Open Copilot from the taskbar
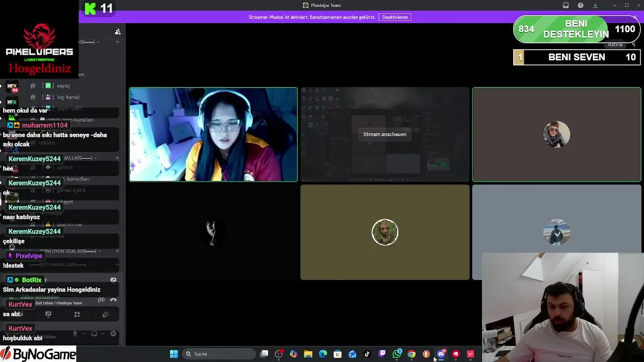 [x=293, y=354]
